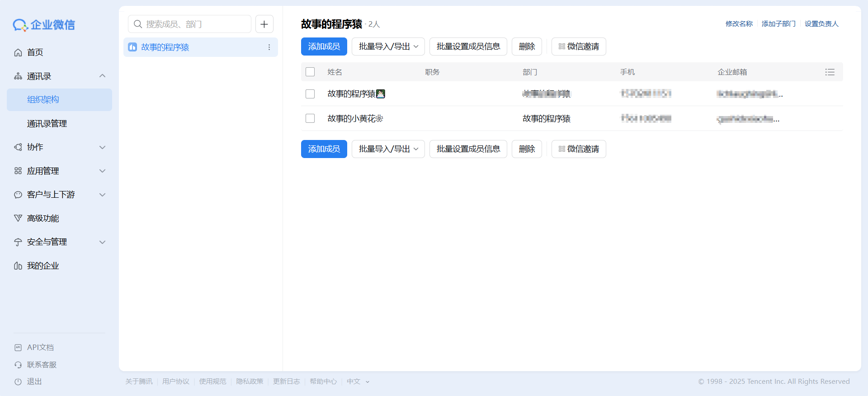Open the 中文 language selector in footer
Screen dimensions: 868x396
click(x=358, y=382)
